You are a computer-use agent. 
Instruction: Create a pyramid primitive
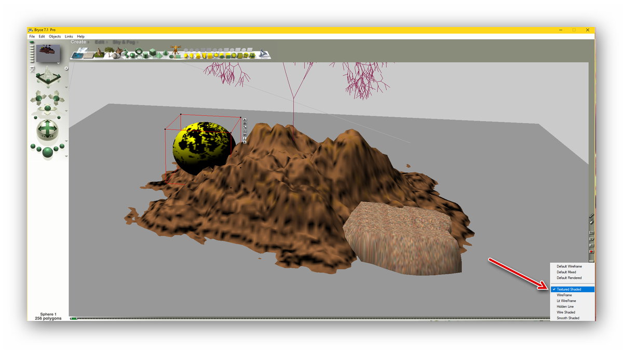tap(159, 56)
